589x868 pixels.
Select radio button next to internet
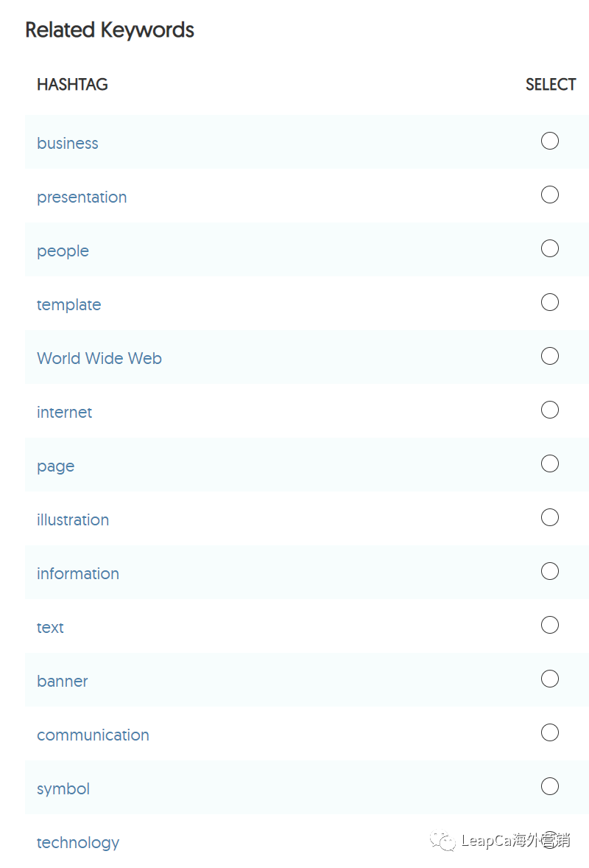pyautogui.click(x=549, y=410)
